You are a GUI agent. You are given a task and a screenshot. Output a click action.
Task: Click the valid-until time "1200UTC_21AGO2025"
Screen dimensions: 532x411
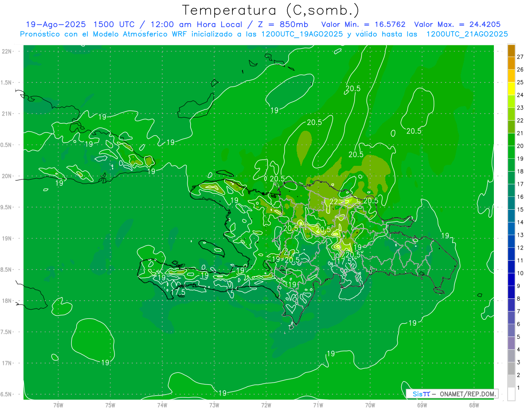(467, 34)
